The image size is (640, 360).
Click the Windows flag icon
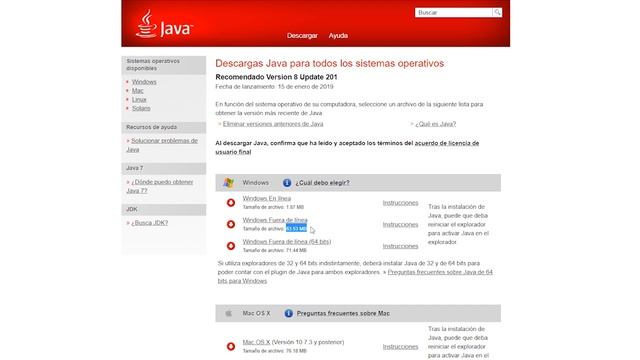click(229, 183)
